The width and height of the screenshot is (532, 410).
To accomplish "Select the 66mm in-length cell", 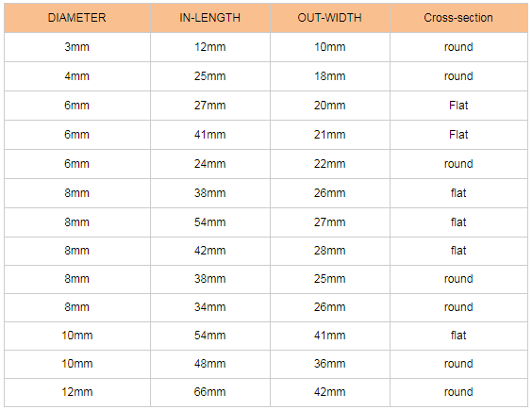I will coord(210,392).
